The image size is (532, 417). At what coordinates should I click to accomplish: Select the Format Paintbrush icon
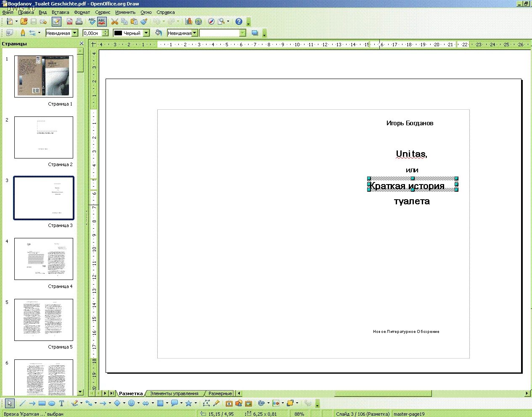[x=144, y=21]
